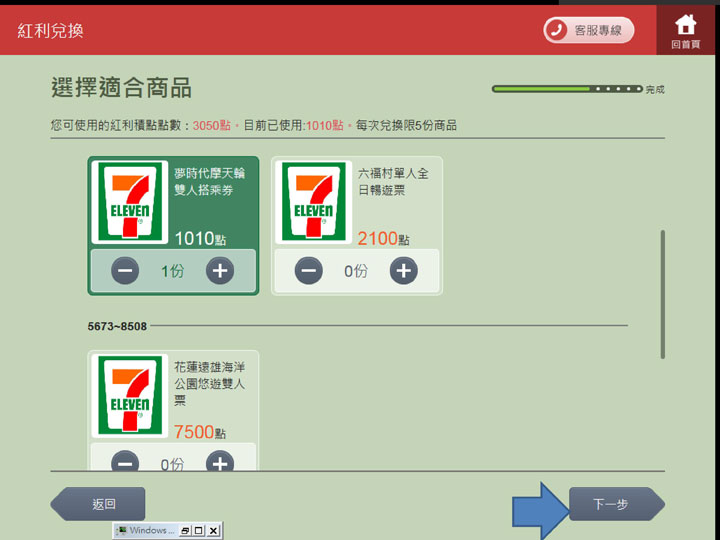Maximize the small Windows floating window
The height and width of the screenshot is (540, 720).
tap(199, 530)
